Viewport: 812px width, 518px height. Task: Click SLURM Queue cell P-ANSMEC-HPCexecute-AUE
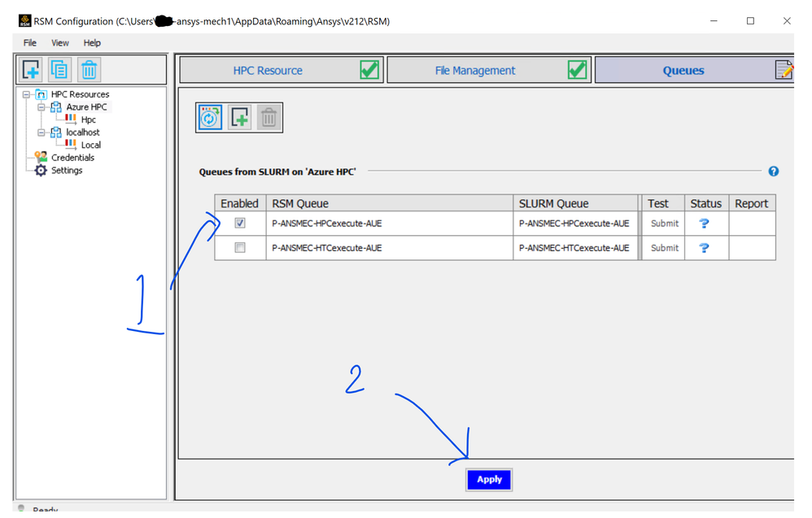[576, 224]
